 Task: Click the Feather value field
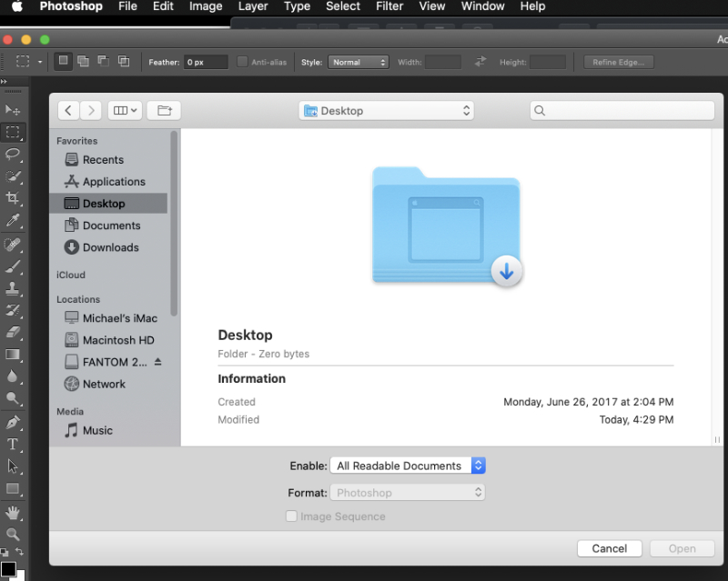point(206,62)
